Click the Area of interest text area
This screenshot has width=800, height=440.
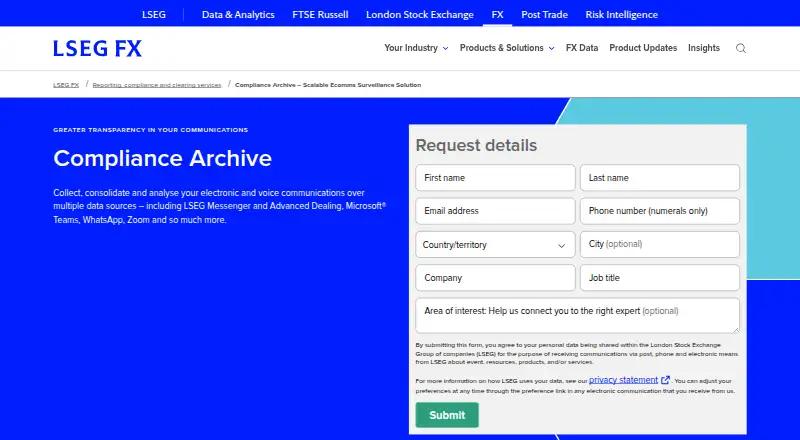tap(578, 315)
